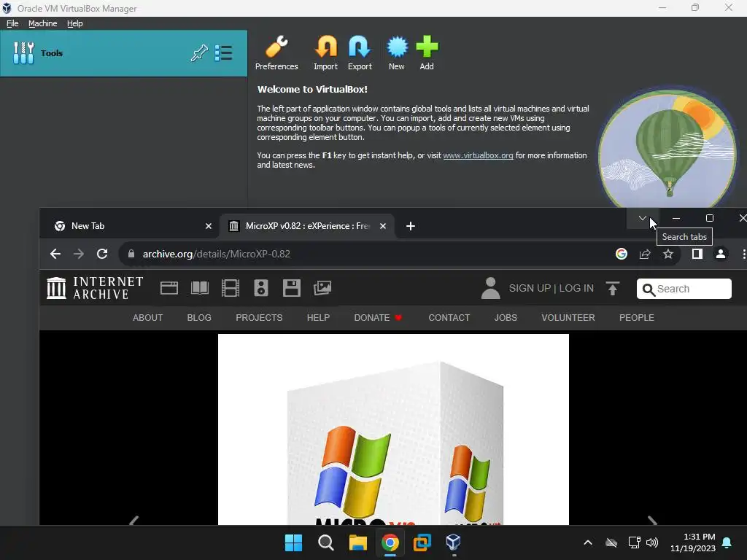Viewport: 747px width, 560px height.
Task: Pin the Tools pane with pushpin icon
Action: [x=199, y=52]
